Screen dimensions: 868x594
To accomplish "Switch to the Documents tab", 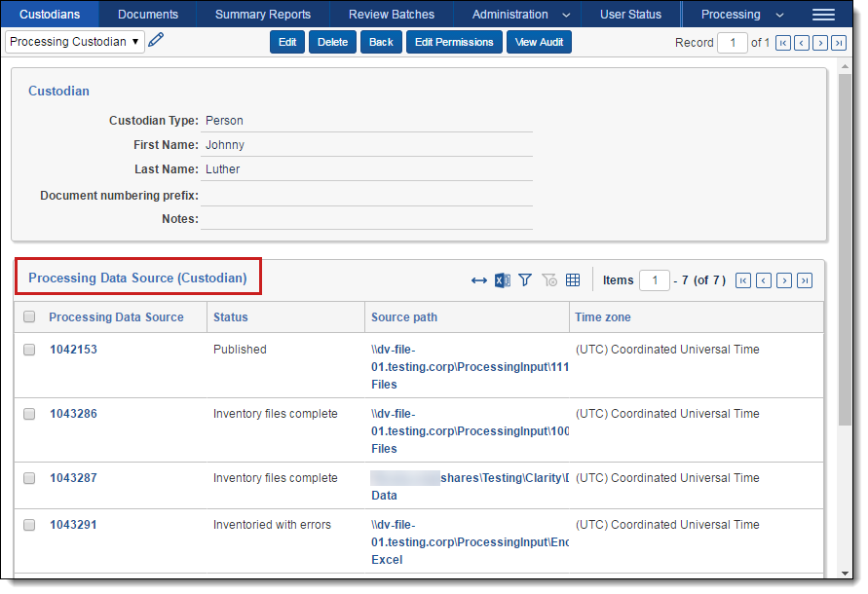I will [x=148, y=15].
